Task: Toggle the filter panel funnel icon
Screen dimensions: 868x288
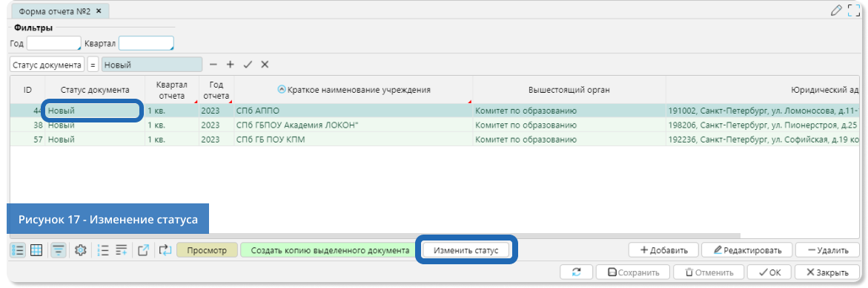Action: 58,250
